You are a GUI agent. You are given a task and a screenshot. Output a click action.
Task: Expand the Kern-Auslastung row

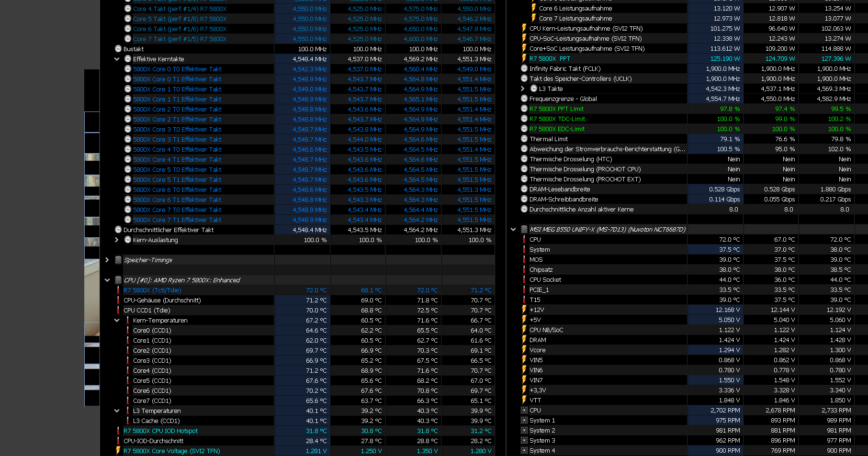pos(117,240)
